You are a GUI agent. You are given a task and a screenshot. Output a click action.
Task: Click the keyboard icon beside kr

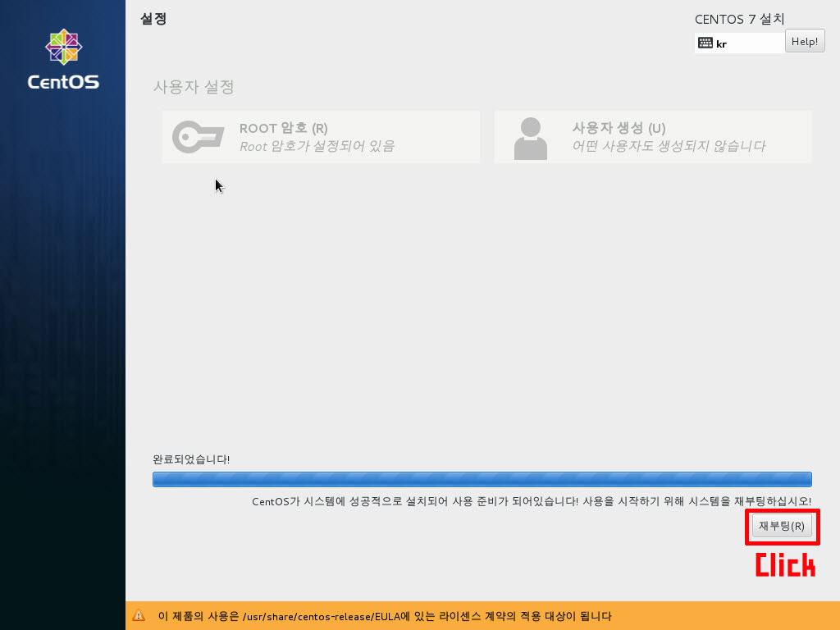pyautogui.click(x=705, y=43)
